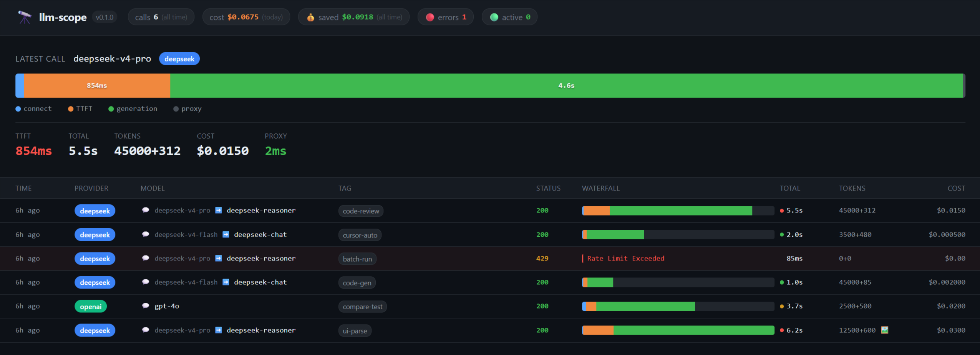The image size is (980, 355).
Task: Click the orange 854ms TTFT bar segment
Action: tap(97, 86)
